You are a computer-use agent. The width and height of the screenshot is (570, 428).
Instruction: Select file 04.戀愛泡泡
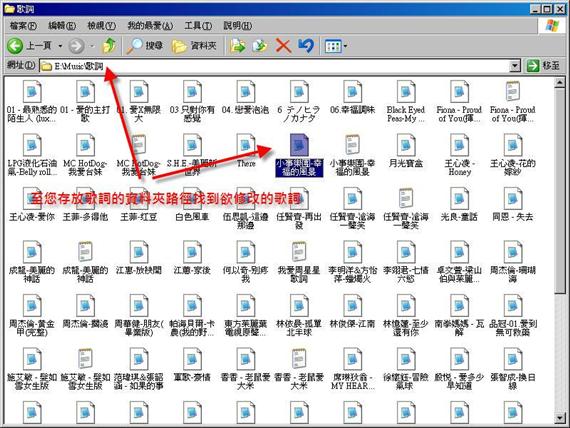[245, 97]
